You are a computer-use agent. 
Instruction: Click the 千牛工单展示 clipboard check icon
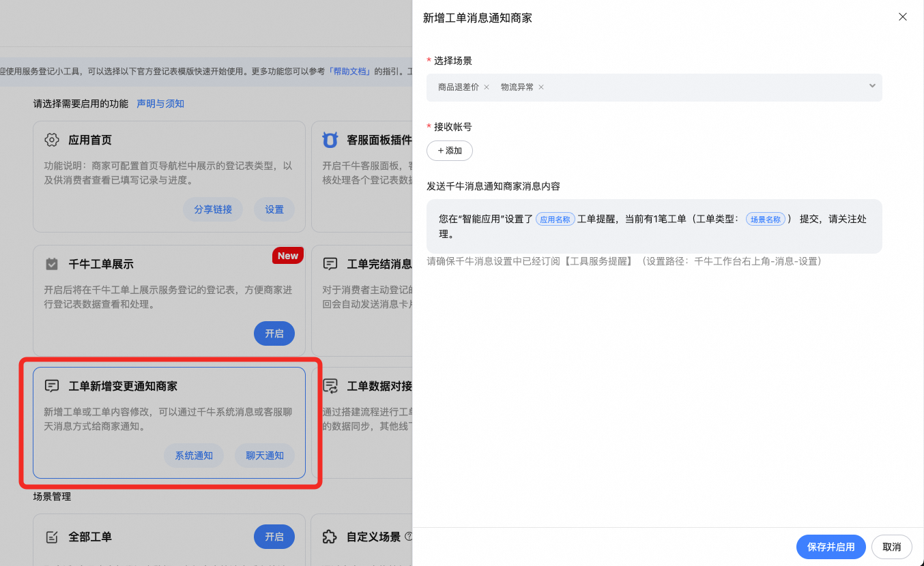coord(52,264)
